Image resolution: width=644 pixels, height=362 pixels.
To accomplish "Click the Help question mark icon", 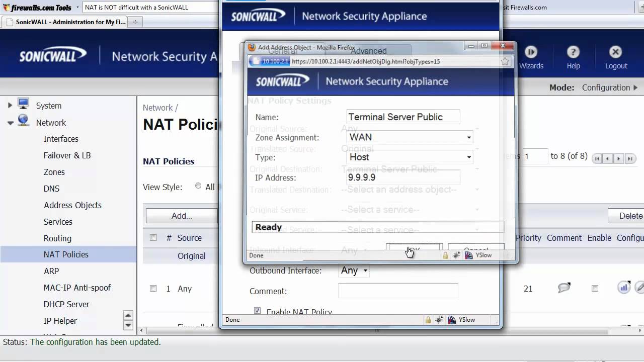I will click(x=573, y=52).
